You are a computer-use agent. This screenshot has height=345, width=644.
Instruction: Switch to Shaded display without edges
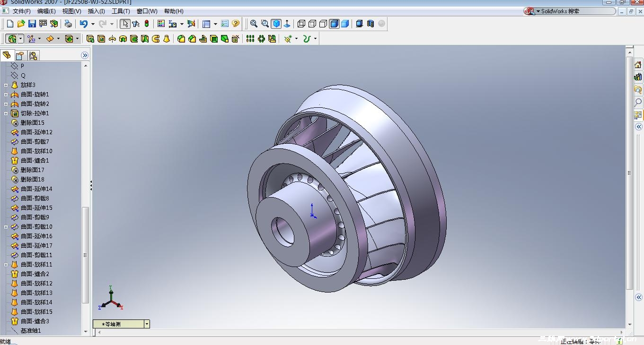(x=345, y=24)
